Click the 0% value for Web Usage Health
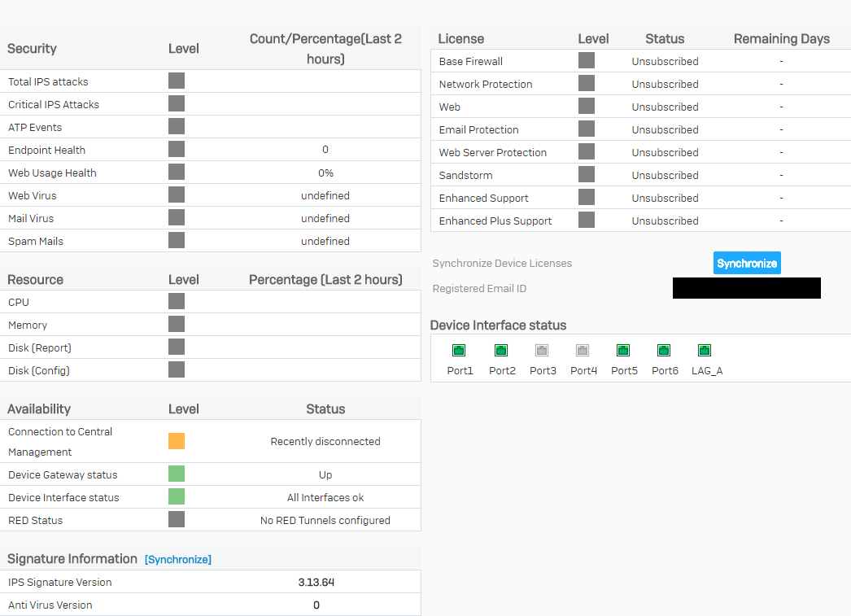Screen dimensions: 851x616 [x=325, y=173]
